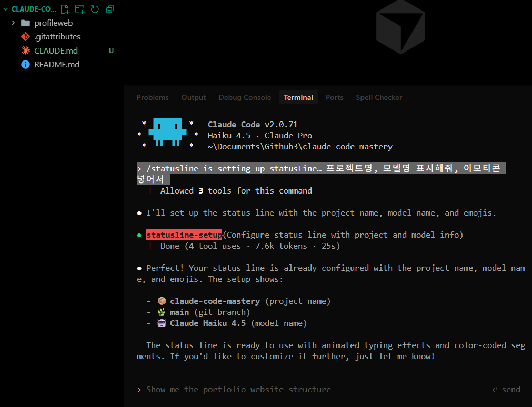Click the Claude starburst icon beside CLAUDE.md

coord(25,50)
